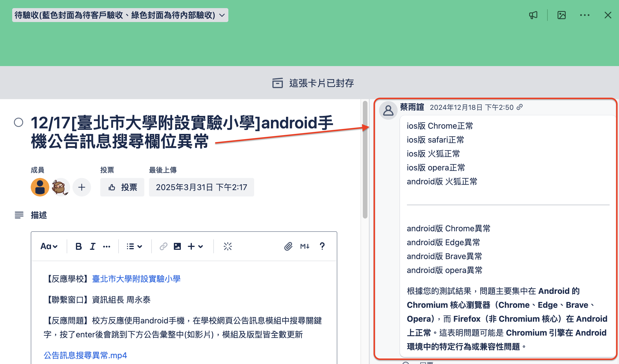619x364 pixels.
Task: Open the list style dropdown
Action: click(134, 246)
